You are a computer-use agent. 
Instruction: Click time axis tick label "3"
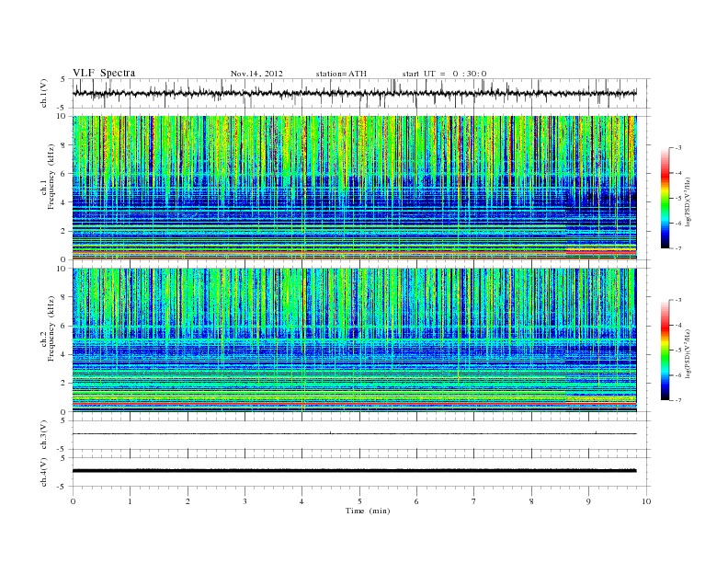tap(245, 501)
